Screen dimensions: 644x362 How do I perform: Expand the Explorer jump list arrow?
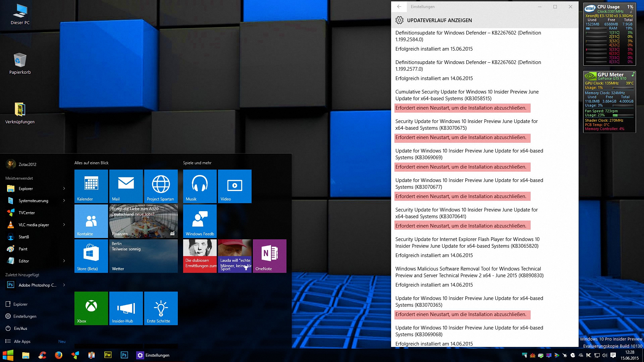64,189
